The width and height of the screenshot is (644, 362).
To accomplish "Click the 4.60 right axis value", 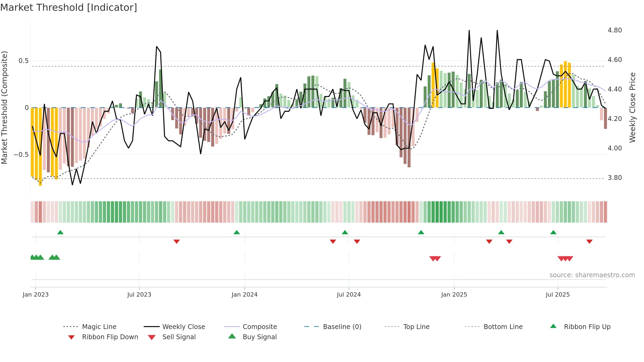I will click(x=615, y=60).
